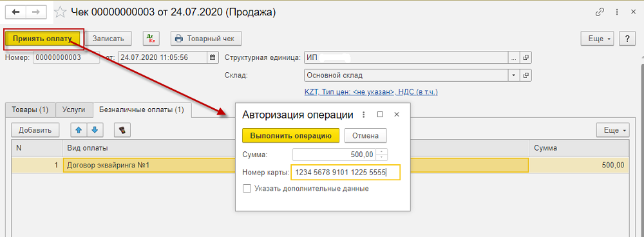Click the Склад field Основной склад

point(406,75)
